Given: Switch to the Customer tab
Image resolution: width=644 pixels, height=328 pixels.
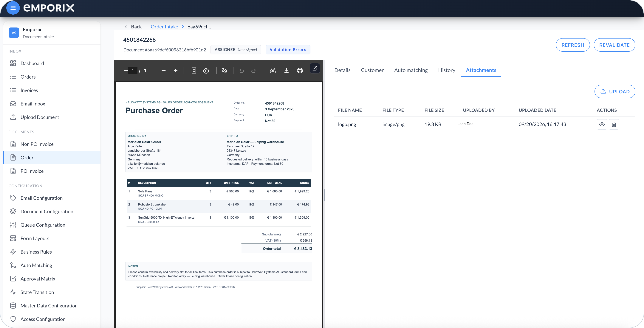Looking at the screenshot, I should (372, 70).
